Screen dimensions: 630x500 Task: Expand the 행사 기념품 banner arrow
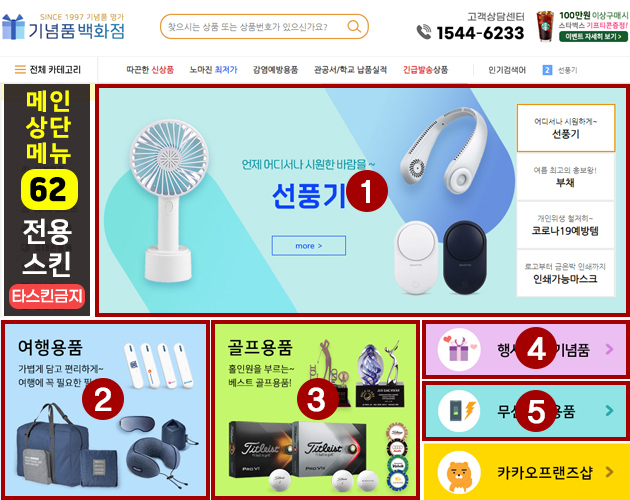pyautogui.click(x=609, y=349)
